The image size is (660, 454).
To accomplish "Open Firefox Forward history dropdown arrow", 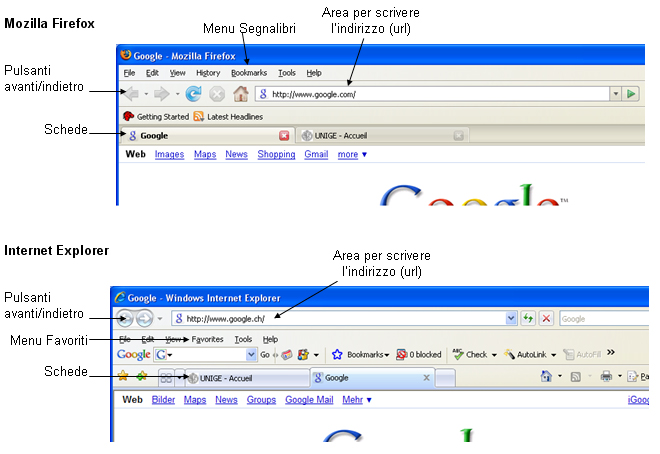I will click(177, 94).
